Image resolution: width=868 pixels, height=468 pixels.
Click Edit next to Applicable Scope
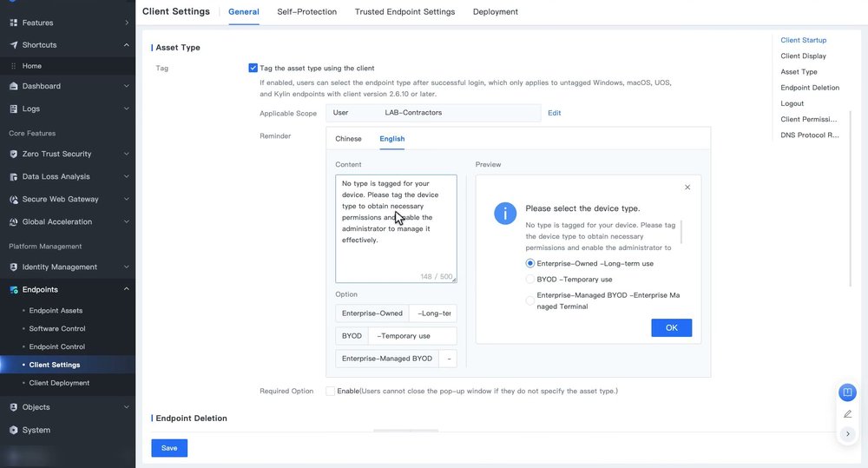pos(554,113)
